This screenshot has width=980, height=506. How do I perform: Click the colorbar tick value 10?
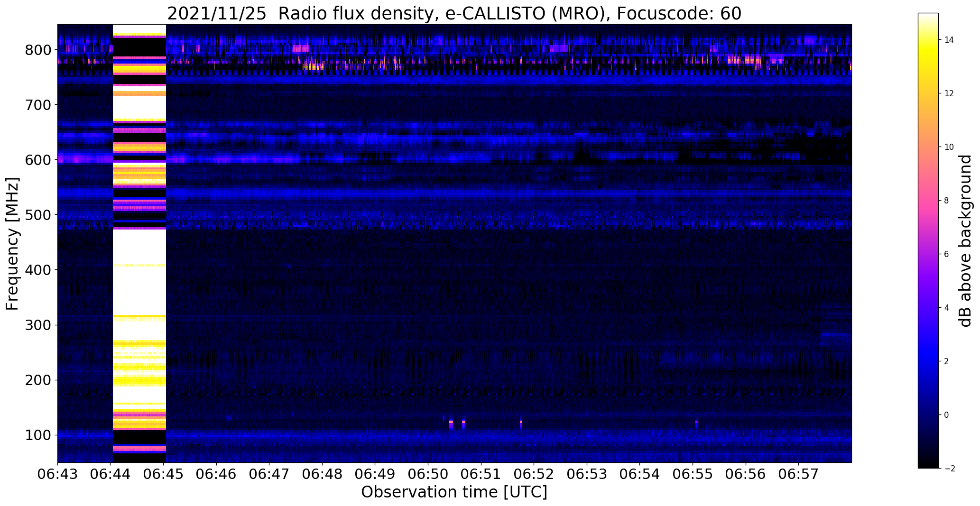click(949, 147)
